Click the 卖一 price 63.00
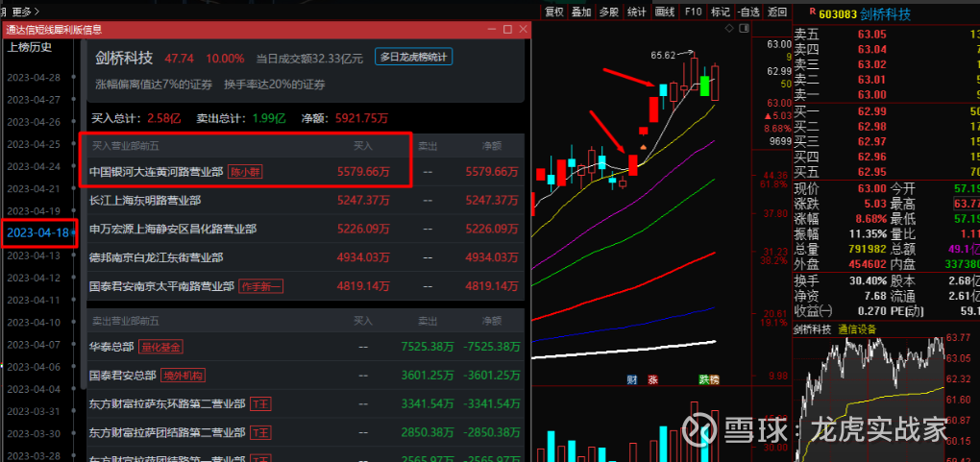This screenshot has height=462, width=980. [x=871, y=94]
